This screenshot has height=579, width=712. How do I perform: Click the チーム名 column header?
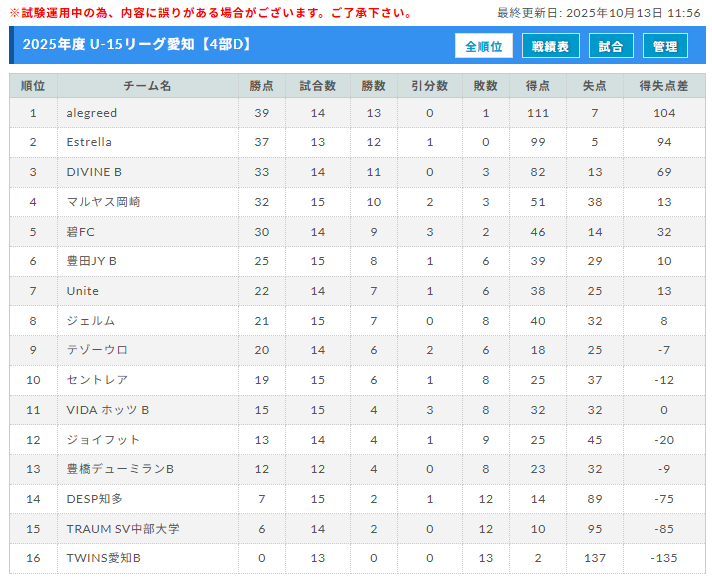[147, 86]
